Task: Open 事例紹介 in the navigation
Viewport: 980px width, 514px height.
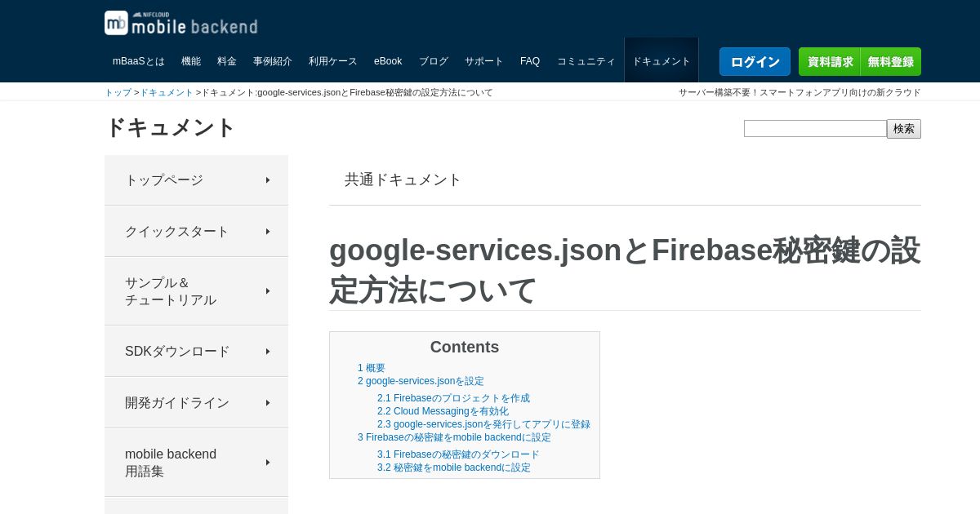Action: [x=273, y=61]
